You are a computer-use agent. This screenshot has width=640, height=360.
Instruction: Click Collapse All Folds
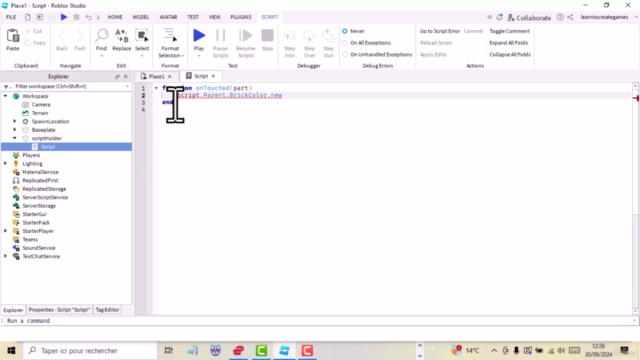coord(510,54)
